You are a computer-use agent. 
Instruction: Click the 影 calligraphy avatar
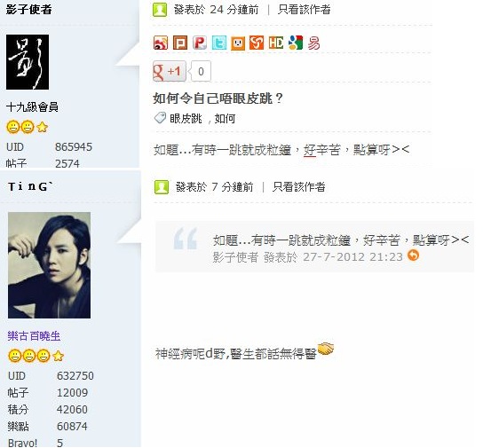pyautogui.click(x=28, y=62)
